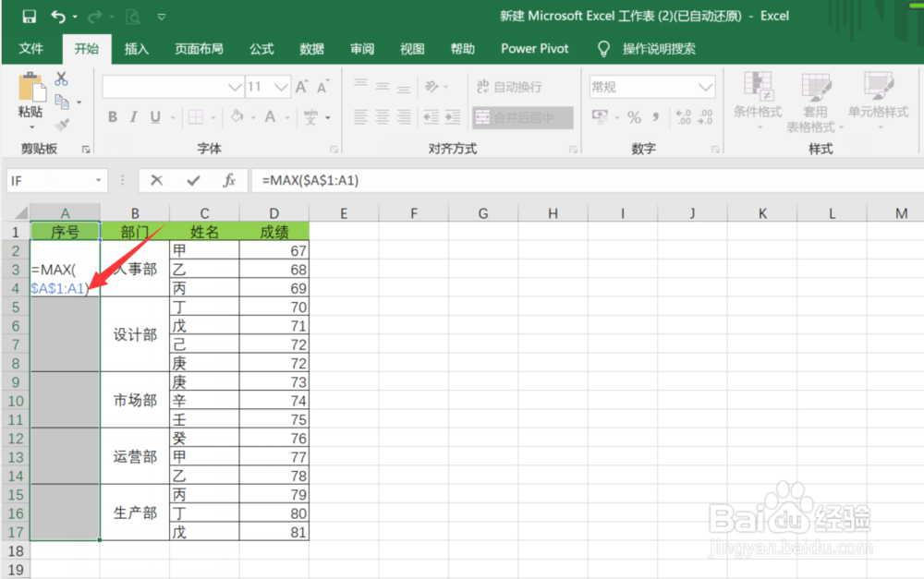Image resolution: width=924 pixels, height=579 pixels.
Task: Apply bold formatting with B icon
Action: tap(112, 117)
